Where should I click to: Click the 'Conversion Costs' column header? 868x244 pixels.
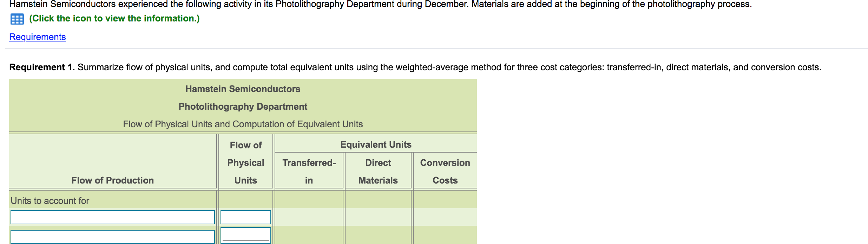pos(445,172)
